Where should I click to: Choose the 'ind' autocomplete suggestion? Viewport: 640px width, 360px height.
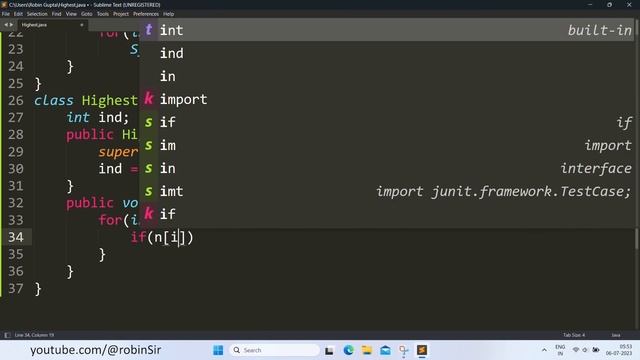tap(388, 53)
